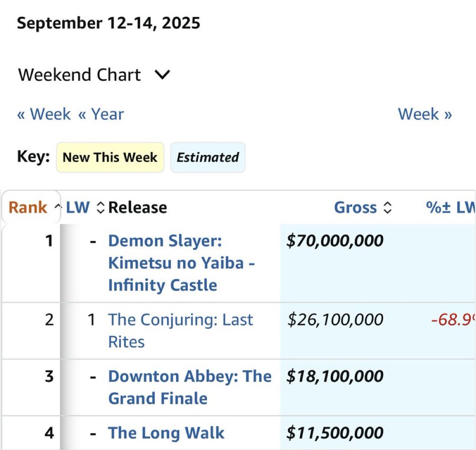Image resolution: width=476 pixels, height=450 pixels.
Task: Sort by Gross column header
Action: [x=356, y=208]
